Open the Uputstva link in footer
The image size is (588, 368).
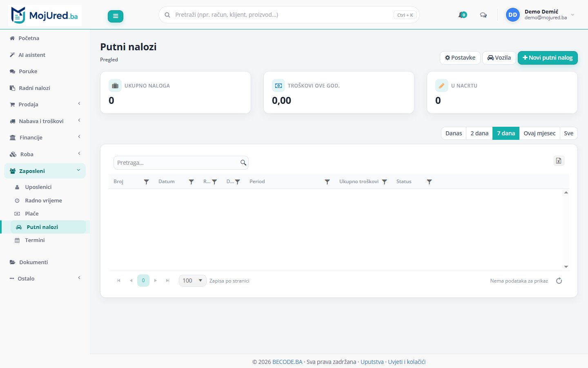coord(372,362)
